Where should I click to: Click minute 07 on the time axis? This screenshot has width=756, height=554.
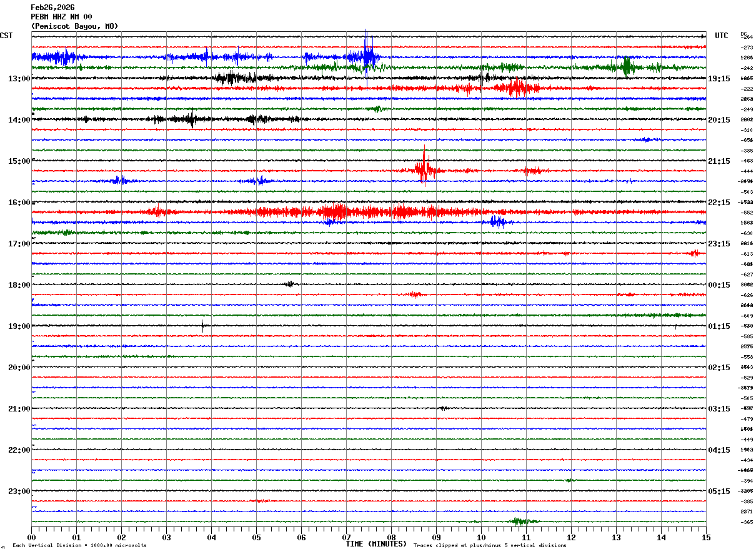tap(346, 537)
